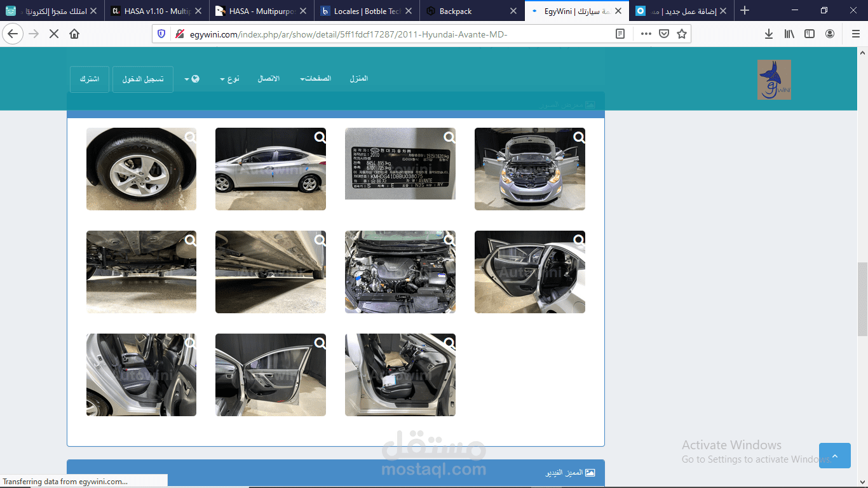Magnify the silver car side-view photo

tap(320, 137)
